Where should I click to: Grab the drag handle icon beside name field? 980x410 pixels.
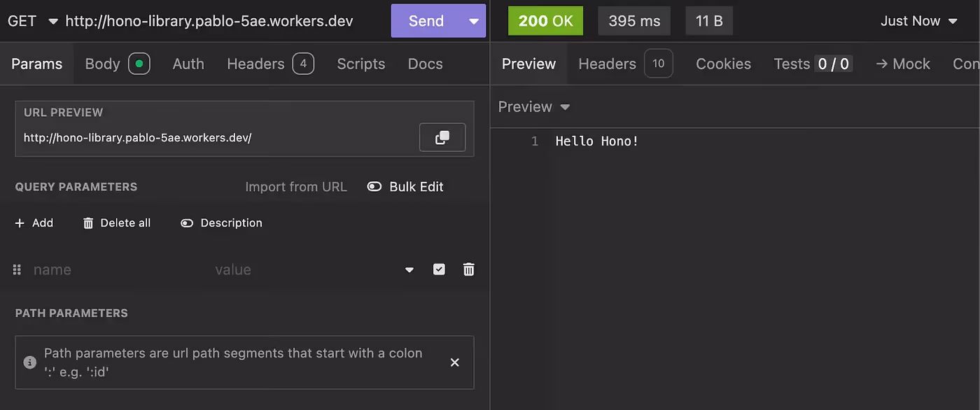pyautogui.click(x=17, y=269)
